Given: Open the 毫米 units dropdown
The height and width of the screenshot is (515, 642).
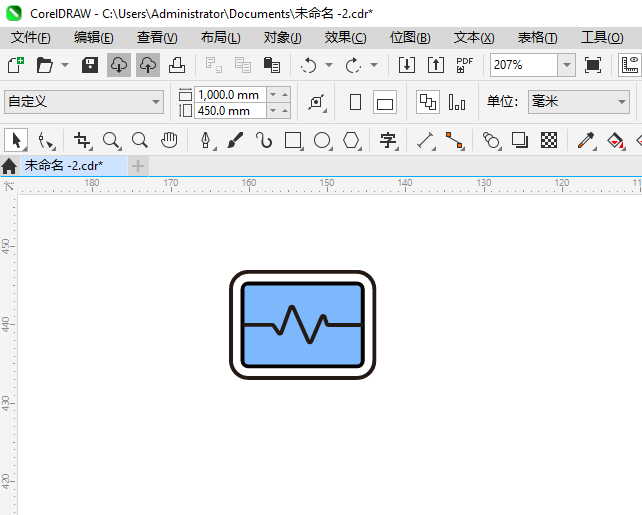Looking at the screenshot, I should [579, 102].
